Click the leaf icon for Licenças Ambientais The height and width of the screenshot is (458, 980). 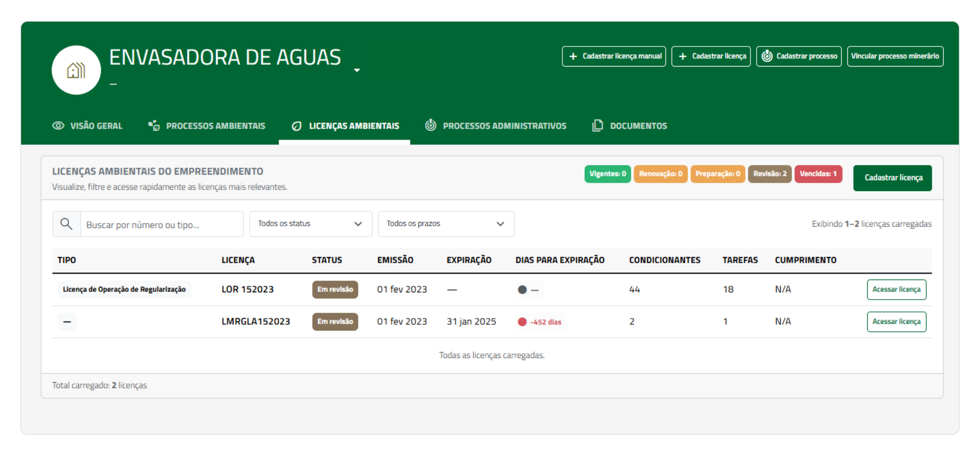pyautogui.click(x=296, y=126)
